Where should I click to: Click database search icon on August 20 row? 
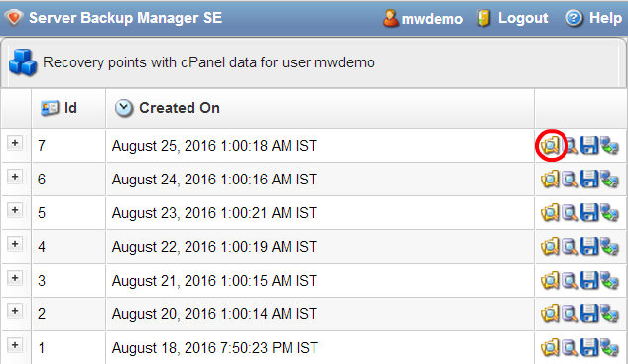[569, 314]
